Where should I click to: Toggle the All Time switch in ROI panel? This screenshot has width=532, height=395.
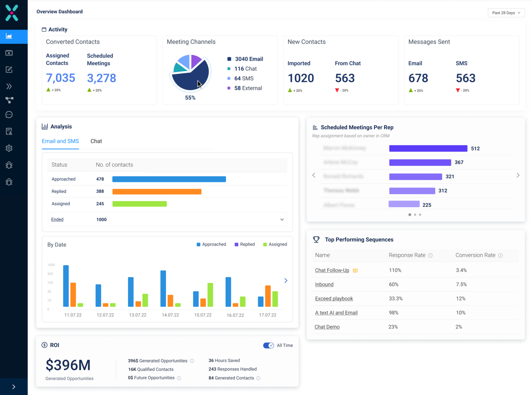tap(268, 345)
